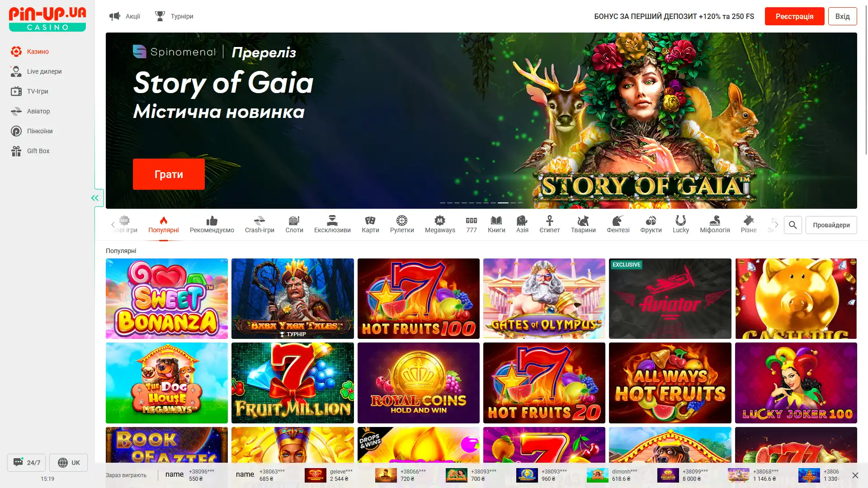Select the active banner slide indicator
Image resolution: width=868 pixels, height=488 pixels.
click(x=503, y=203)
